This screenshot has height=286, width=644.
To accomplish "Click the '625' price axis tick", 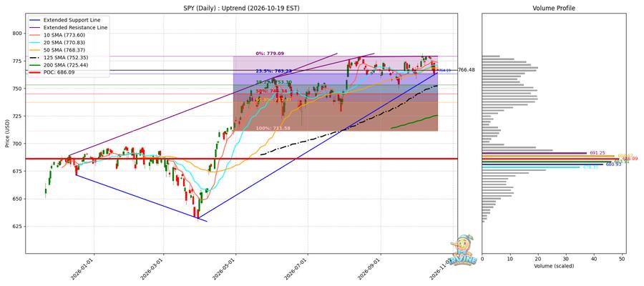I will [19, 227].
